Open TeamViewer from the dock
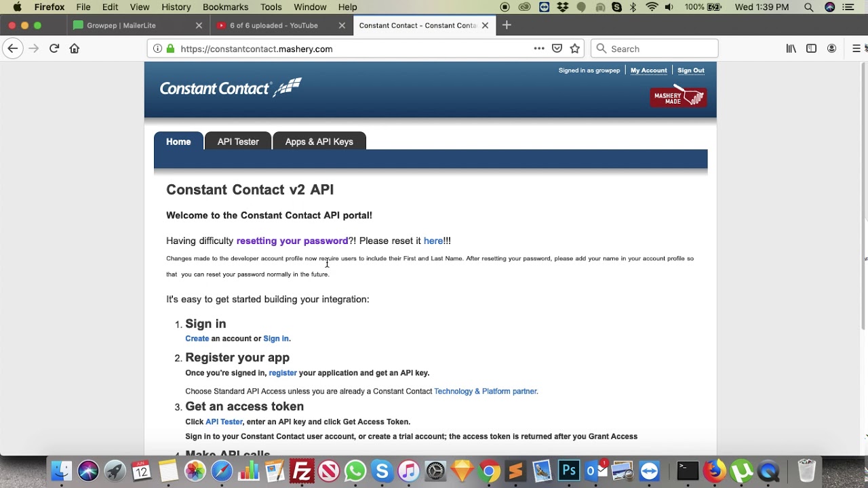The height and width of the screenshot is (488, 868). 649,471
